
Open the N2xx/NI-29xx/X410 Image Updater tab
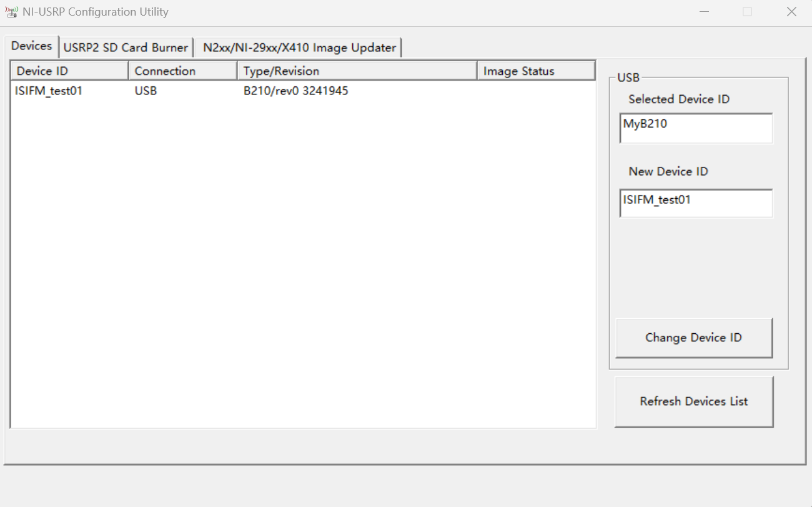(298, 47)
